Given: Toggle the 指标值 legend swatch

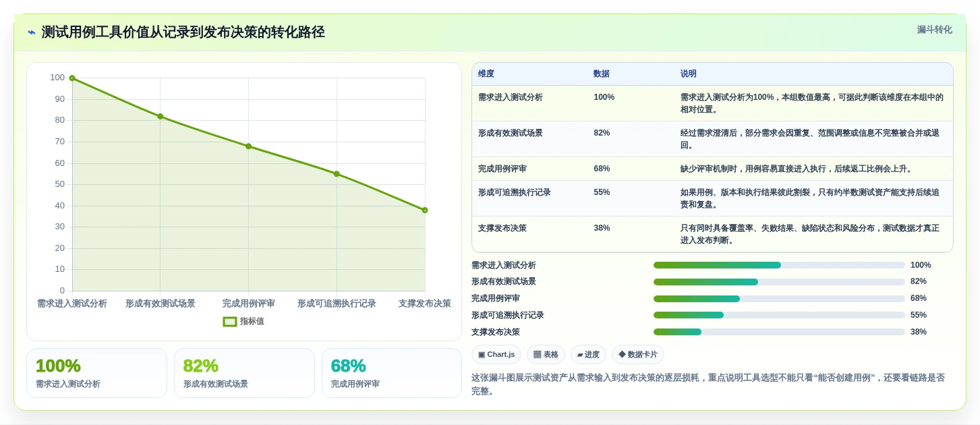Looking at the screenshot, I should click(230, 322).
